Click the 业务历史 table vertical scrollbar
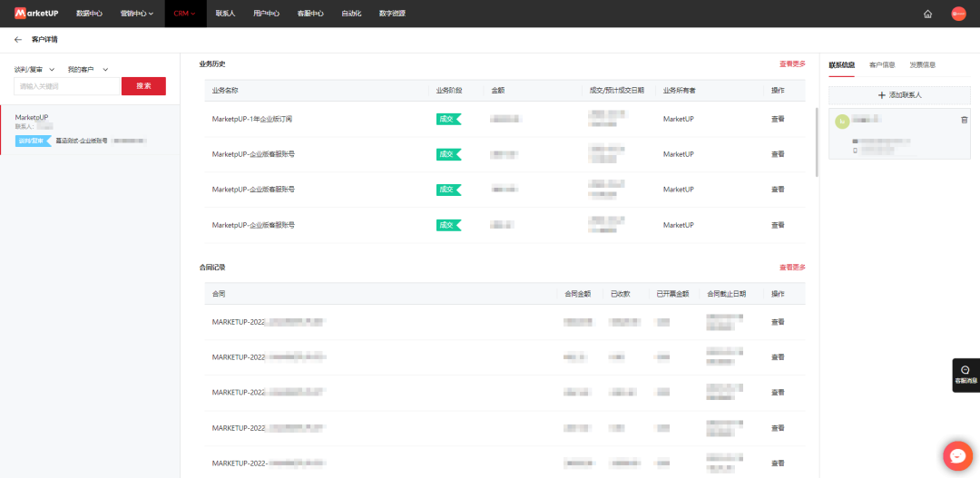This screenshot has width=980, height=478. point(817,142)
